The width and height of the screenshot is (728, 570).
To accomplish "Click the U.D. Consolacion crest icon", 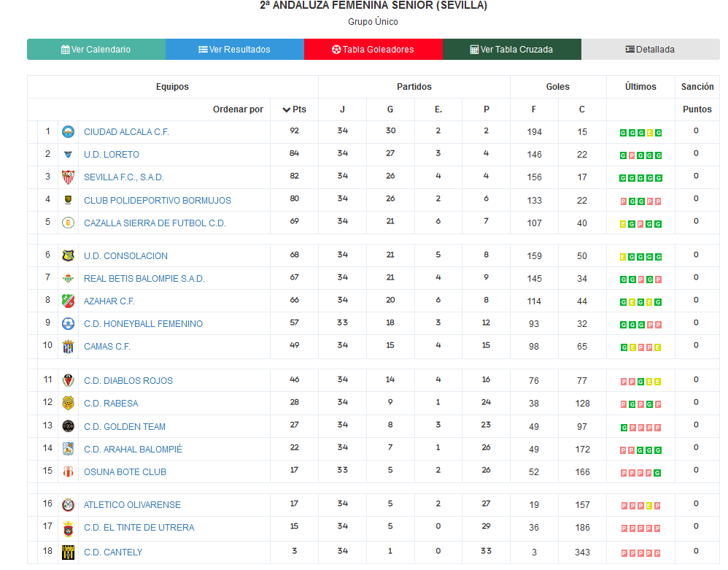I will coord(69,255).
